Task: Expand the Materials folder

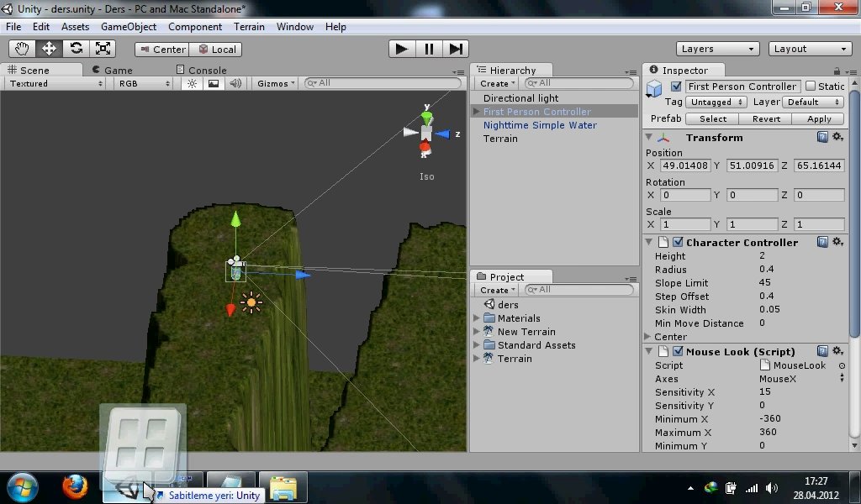Action: 477,318
